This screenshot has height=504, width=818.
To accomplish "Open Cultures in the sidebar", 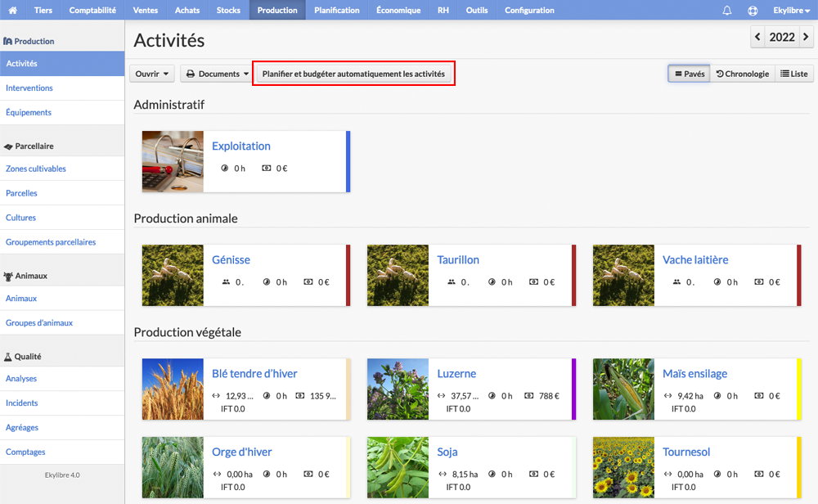I will [x=62, y=218].
